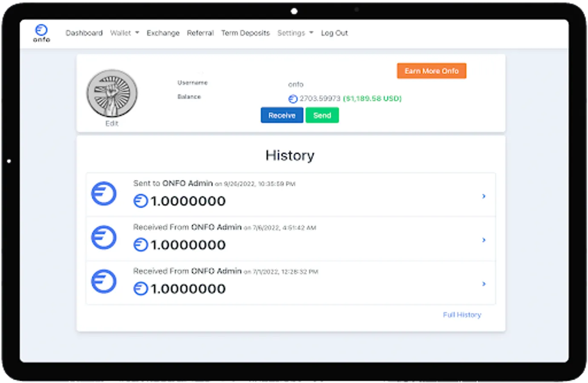This screenshot has height=383, width=588.
Task: Click 'Received From ONFO Admin' 7/1/2022 text
Action: point(187,271)
